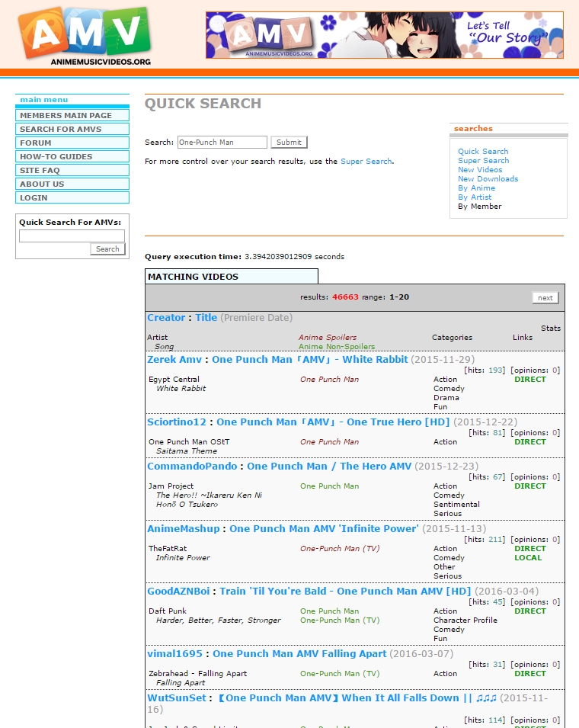579x728 pixels.
Task: Click LOCAL download link for Infinite Power
Action: 528,557
